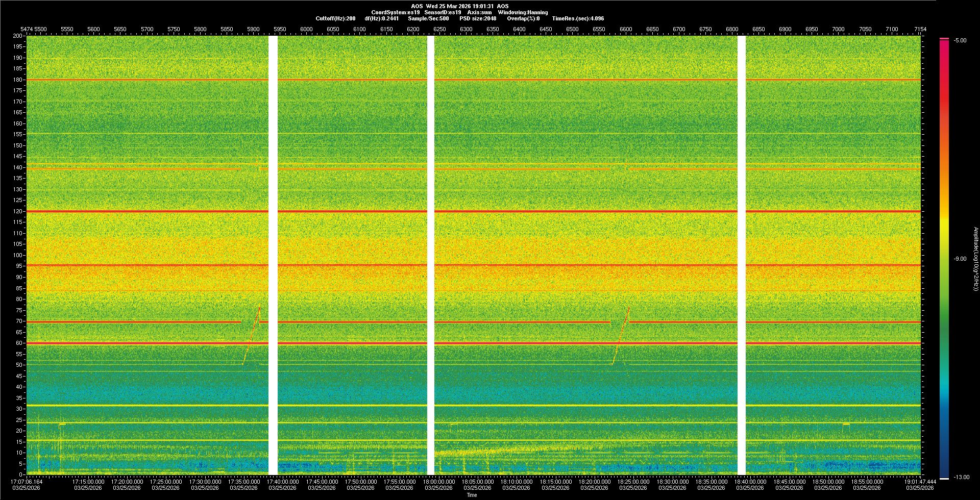This screenshot has width=980, height=500.
Task: Click the 120 Hz tick on frequency axis
Action: (x=18, y=211)
